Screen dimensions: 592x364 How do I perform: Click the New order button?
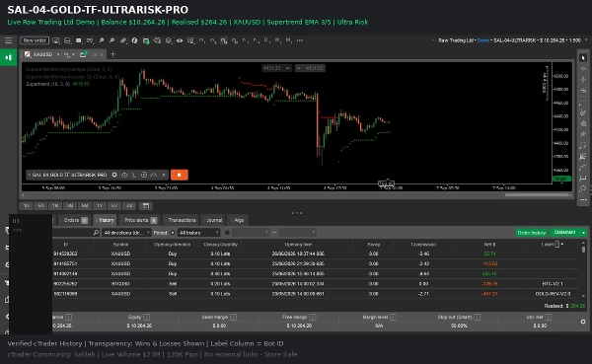coord(35,40)
